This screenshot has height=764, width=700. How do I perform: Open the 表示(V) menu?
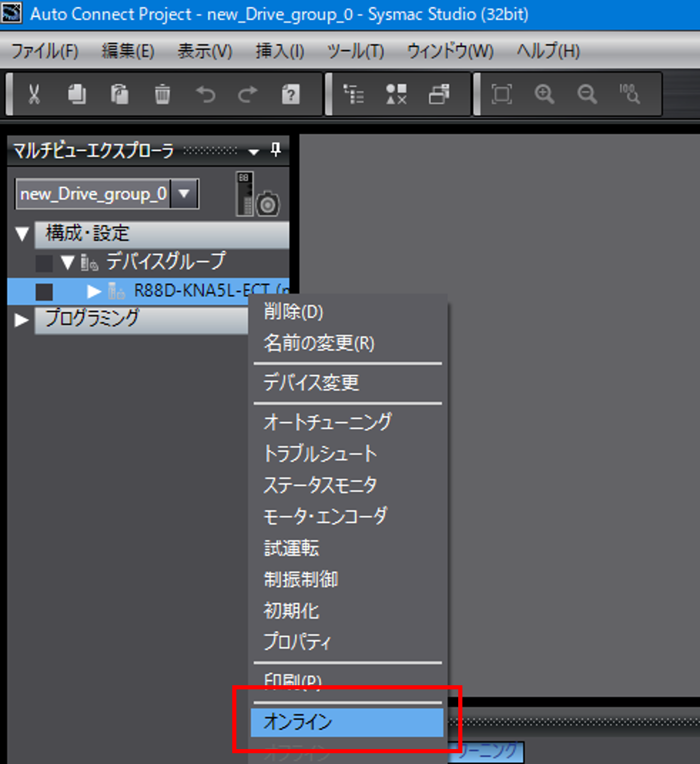(205, 51)
